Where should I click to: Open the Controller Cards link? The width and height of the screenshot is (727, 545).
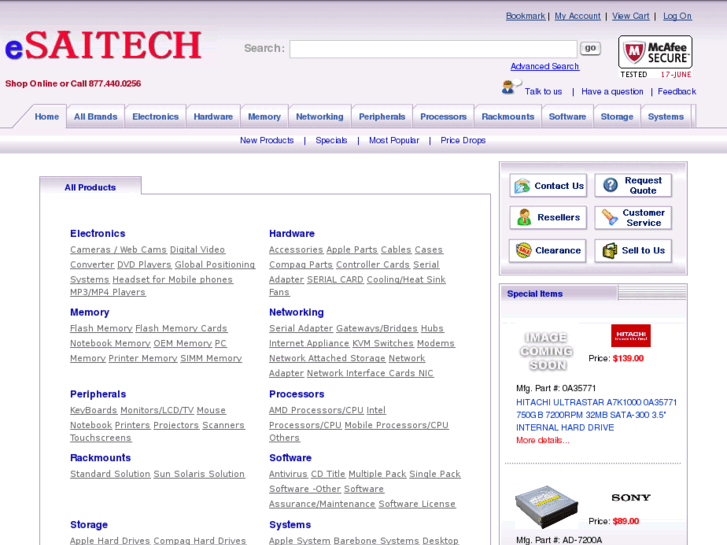pos(373,264)
